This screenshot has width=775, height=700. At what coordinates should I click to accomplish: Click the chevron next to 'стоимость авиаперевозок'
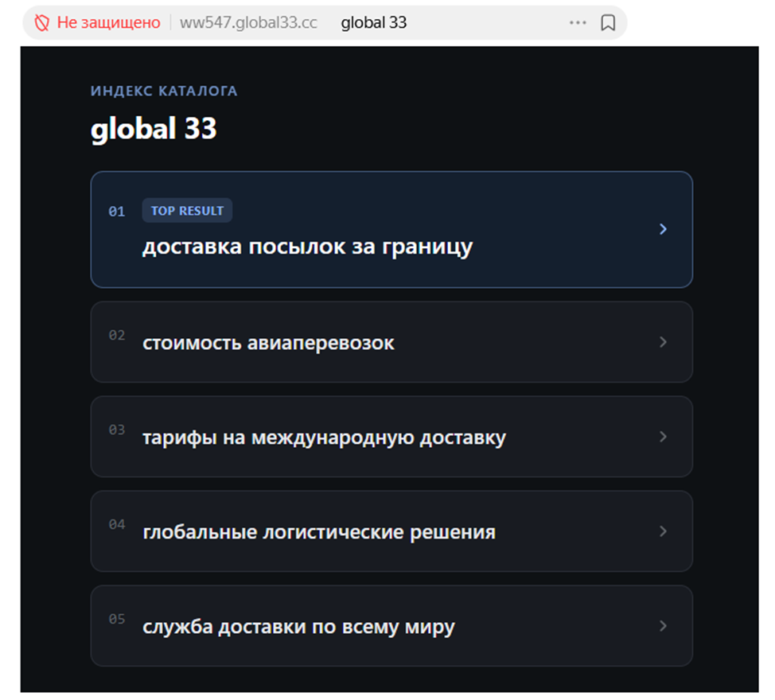664,342
